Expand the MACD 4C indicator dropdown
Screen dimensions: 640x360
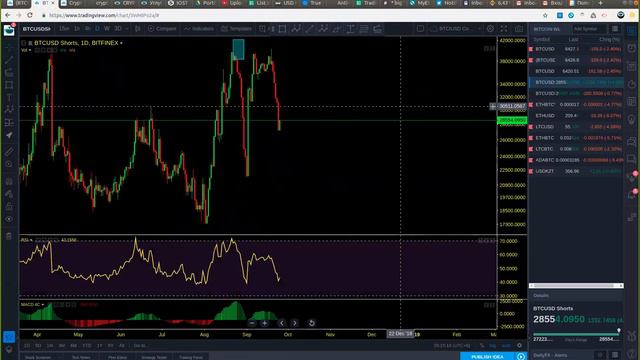tap(42, 304)
